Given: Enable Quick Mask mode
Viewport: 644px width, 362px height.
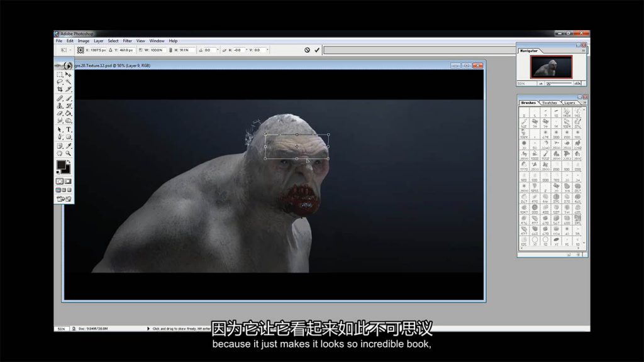Looking at the screenshot, I should click(x=68, y=182).
